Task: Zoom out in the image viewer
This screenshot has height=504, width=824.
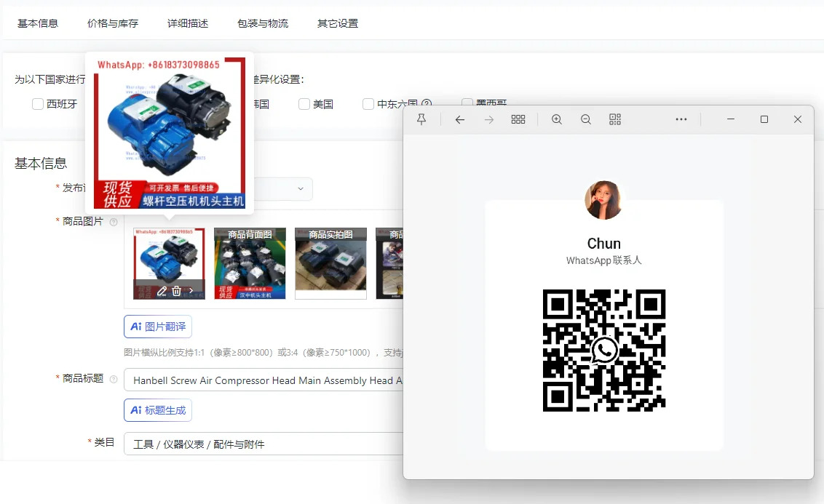Action: click(x=586, y=120)
